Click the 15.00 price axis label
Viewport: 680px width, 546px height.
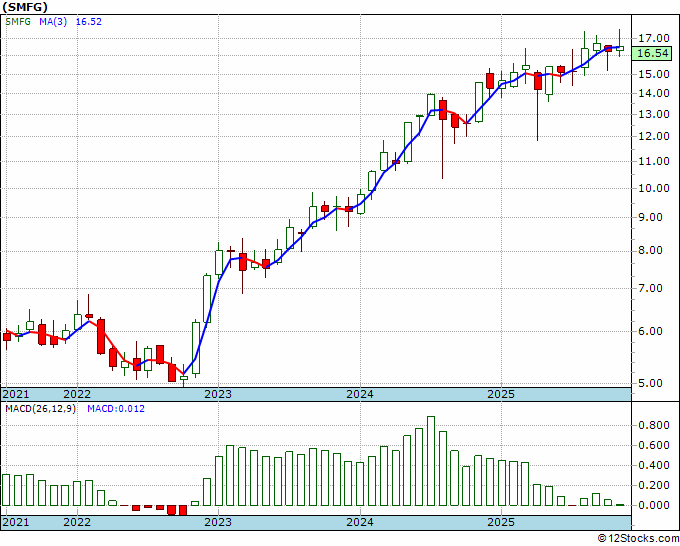[x=654, y=74]
